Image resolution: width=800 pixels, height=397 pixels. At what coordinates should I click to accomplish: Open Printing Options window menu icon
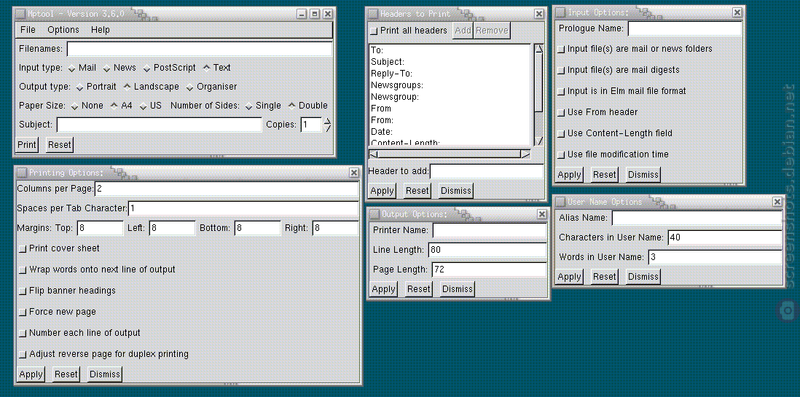click(21, 173)
